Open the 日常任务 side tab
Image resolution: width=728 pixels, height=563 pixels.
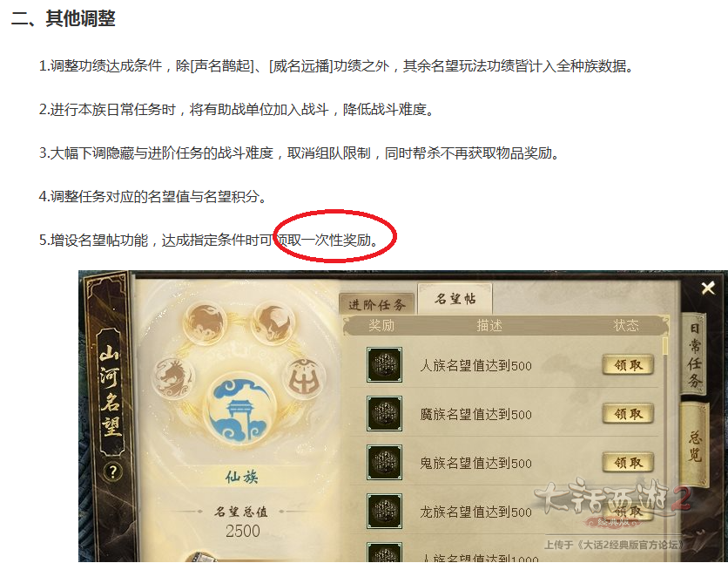(x=694, y=355)
